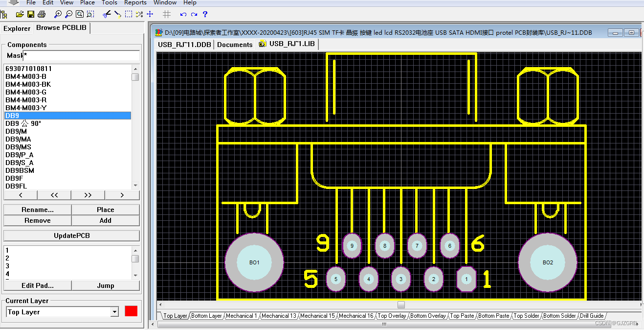This screenshot has height=330, width=644.
Task: Toggle the snap grid icon on the toolbar
Action: (x=166, y=14)
